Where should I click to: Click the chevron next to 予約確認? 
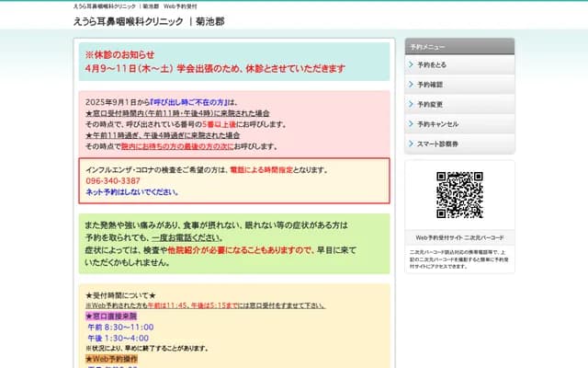411,85
